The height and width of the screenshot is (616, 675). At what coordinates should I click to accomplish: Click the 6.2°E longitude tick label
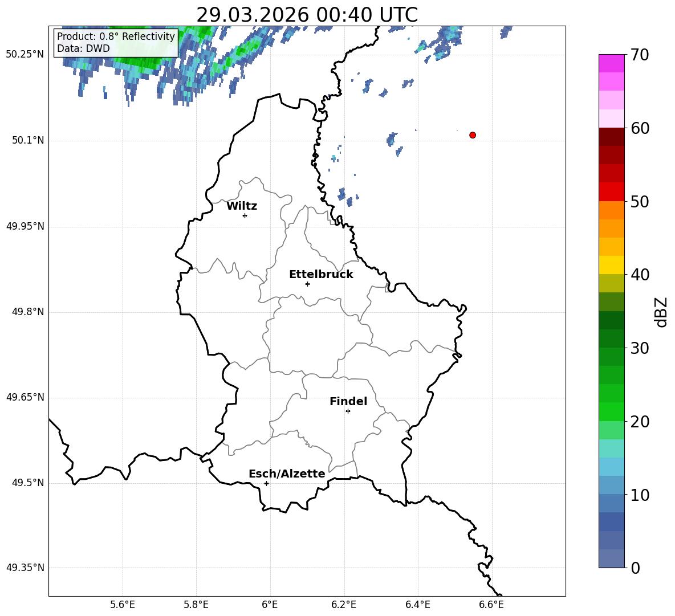344,605
